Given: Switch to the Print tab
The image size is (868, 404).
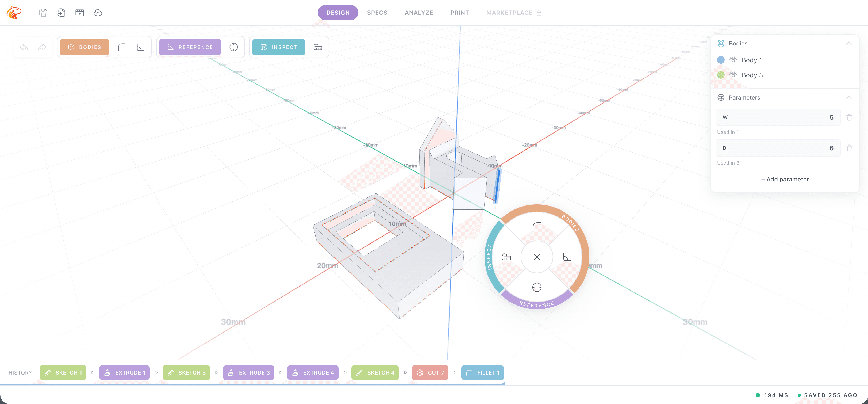Looking at the screenshot, I should coord(460,13).
